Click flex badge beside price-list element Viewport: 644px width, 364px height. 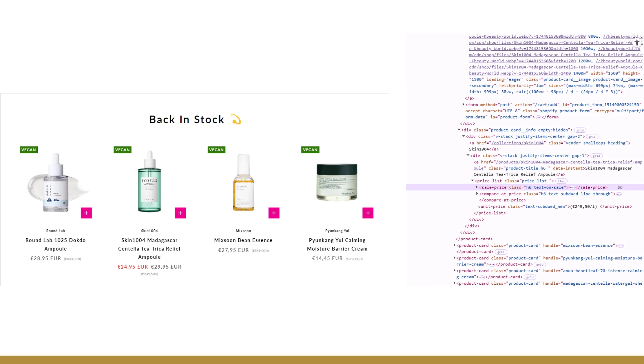pyautogui.click(x=561, y=181)
